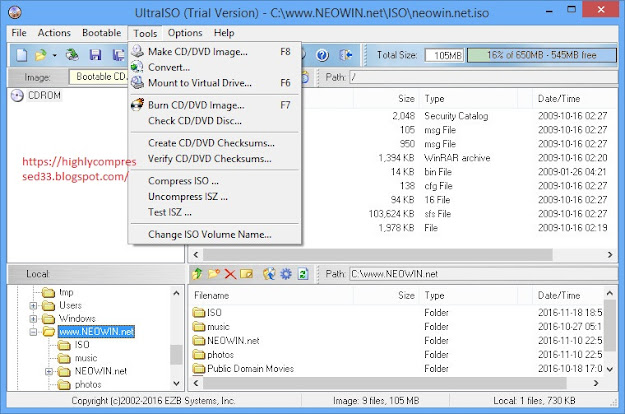625x414 pixels.
Task: Click the Exit door toolbar icon
Action: point(345,55)
